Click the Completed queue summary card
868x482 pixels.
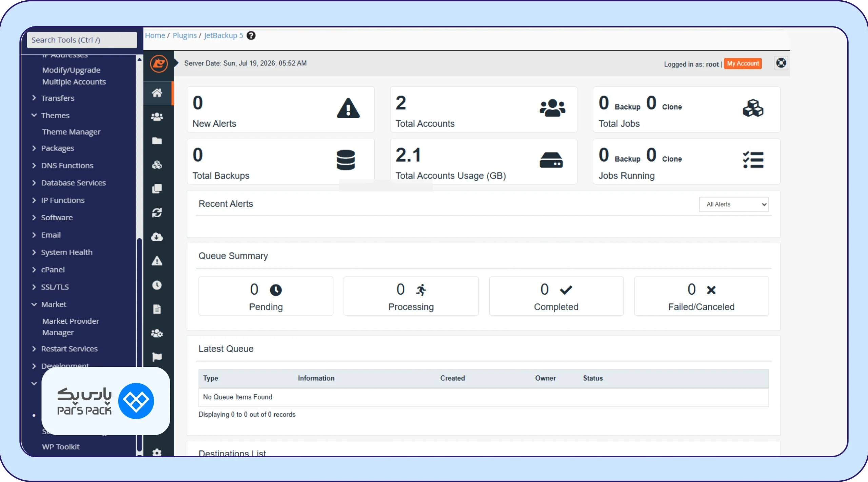(556, 296)
